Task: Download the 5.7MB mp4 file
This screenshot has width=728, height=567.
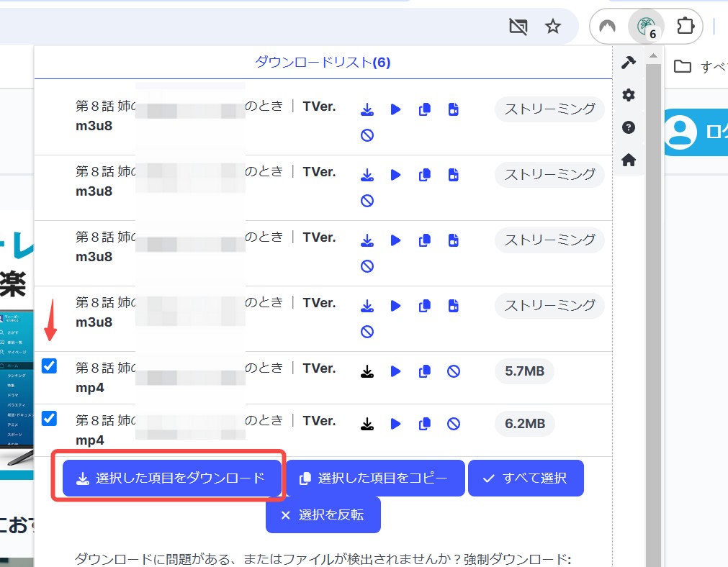Action: click(367, 371)
